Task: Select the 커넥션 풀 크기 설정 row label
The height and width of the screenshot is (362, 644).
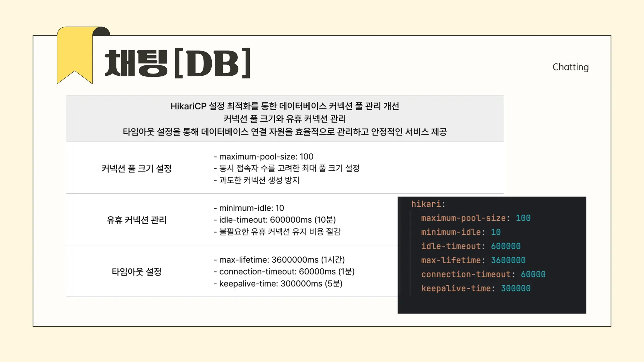Action: pyautogui.click(x=136, y=168)
